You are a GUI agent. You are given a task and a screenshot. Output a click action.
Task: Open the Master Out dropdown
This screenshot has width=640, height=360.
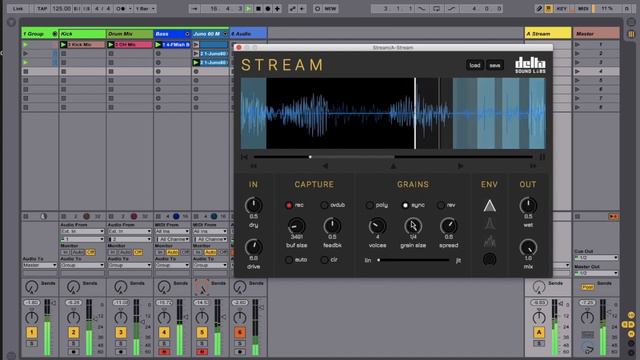(x=596, y=273)
